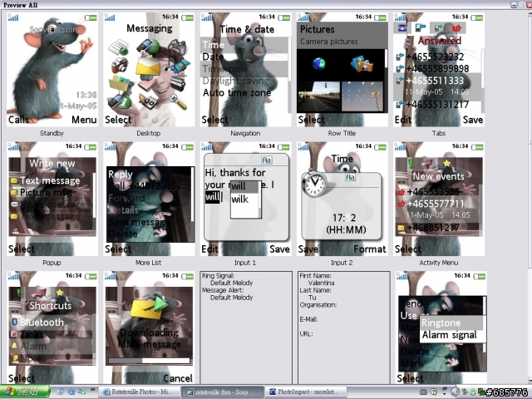
Task: Click the Aa input mode icon in Input 1
Action: pos(266,160)
